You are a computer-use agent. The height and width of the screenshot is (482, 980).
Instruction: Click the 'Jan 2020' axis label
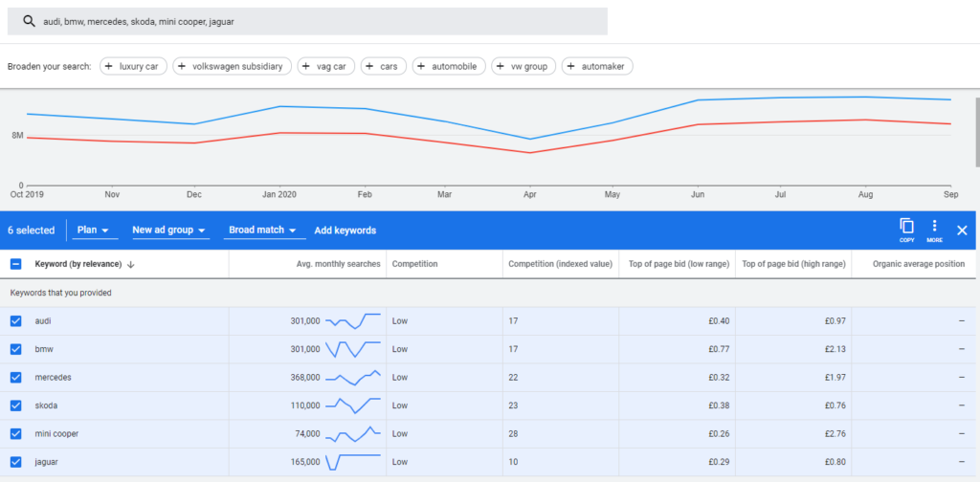click(278, 194)
